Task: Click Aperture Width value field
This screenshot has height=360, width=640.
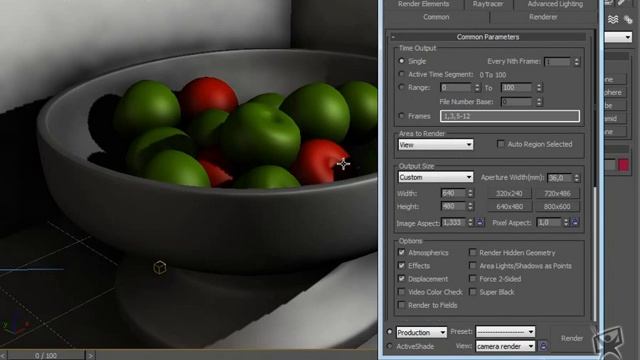Action: point(560,178)
